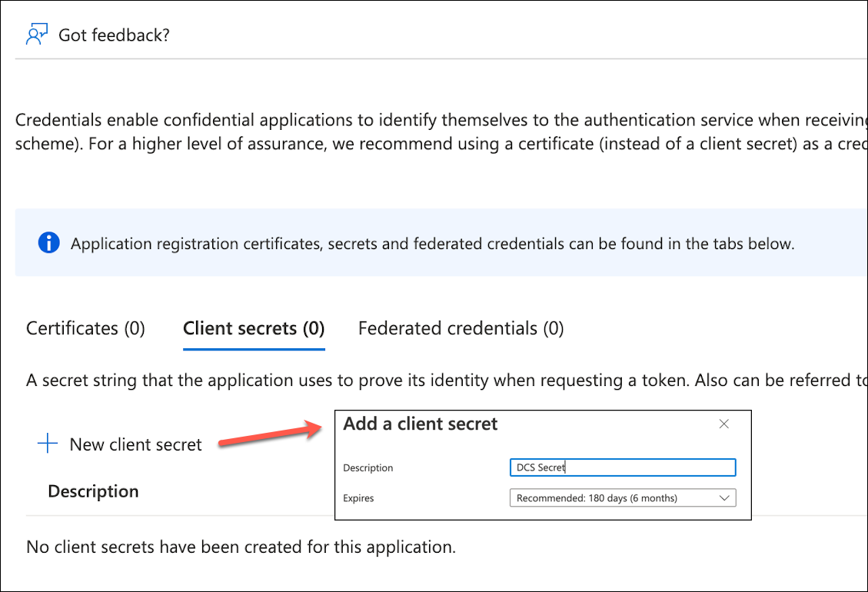Click the blue information icon in banner

tap(48, 244)
